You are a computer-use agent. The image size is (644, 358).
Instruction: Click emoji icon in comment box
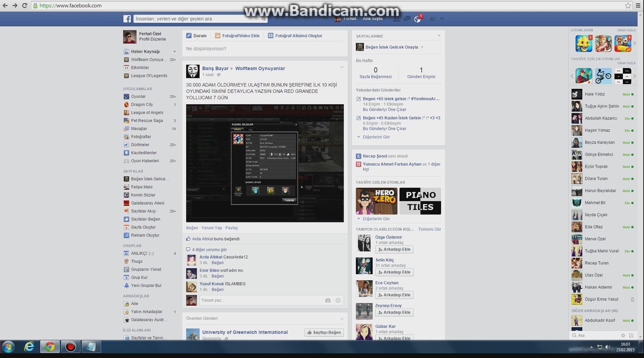[x=338, y=300]
